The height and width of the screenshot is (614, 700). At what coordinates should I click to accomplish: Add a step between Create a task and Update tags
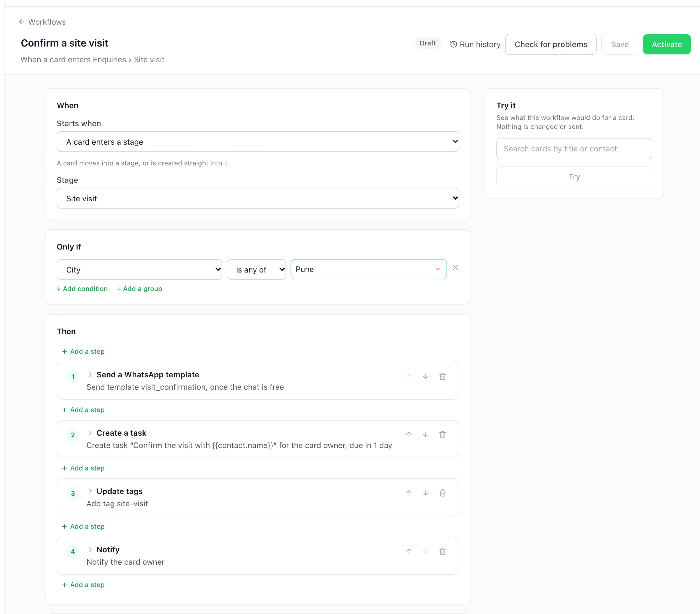[83, 468]
